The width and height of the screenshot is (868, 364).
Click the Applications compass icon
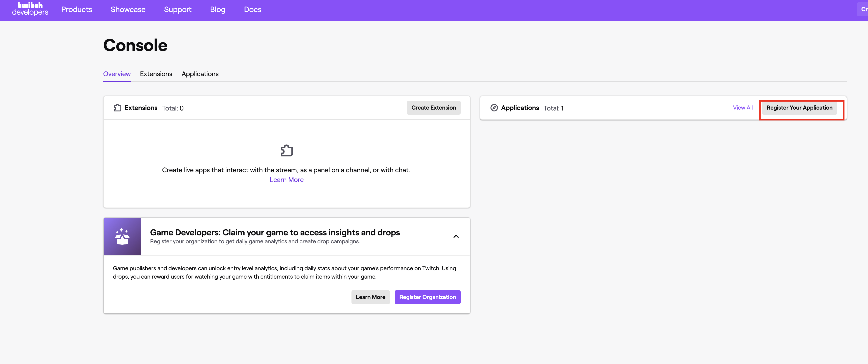point(494,108)
